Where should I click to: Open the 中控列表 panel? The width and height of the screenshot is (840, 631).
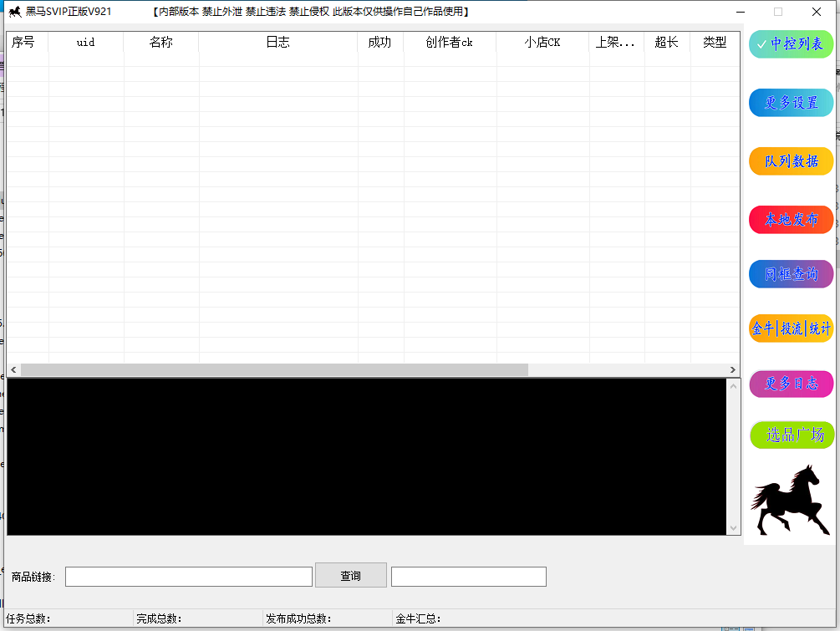791,44
